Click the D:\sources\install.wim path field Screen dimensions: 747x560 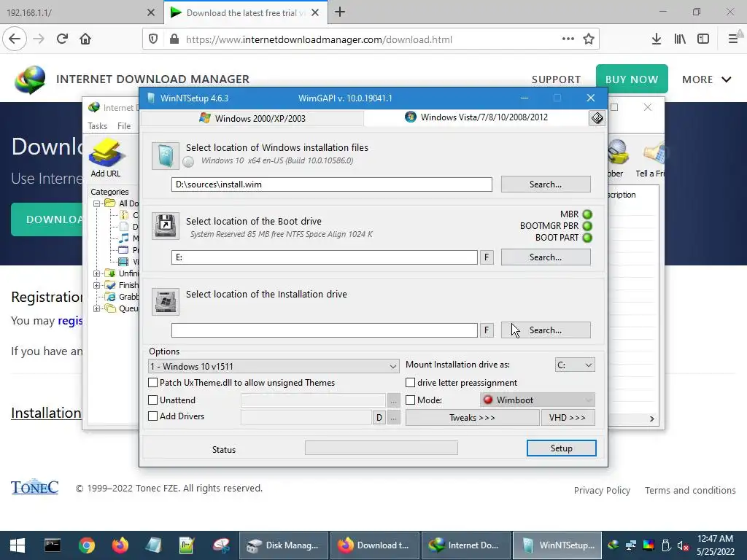(332, 184)
